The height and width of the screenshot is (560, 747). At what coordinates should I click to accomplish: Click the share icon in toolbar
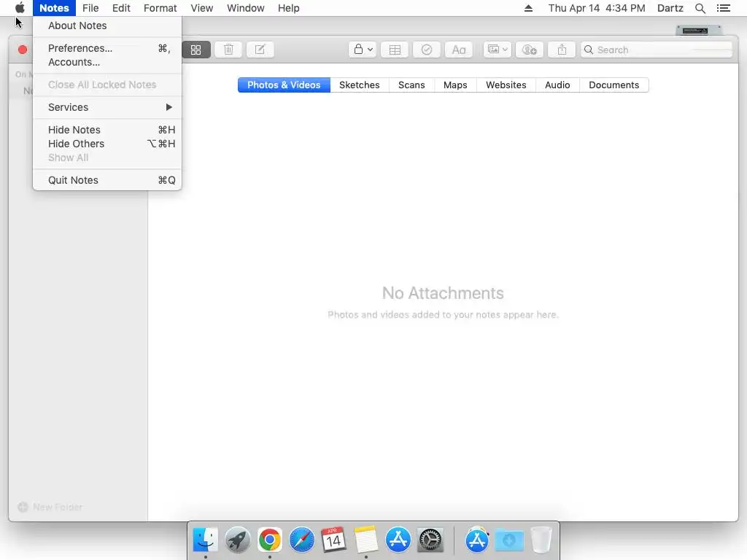click(562, 50)
